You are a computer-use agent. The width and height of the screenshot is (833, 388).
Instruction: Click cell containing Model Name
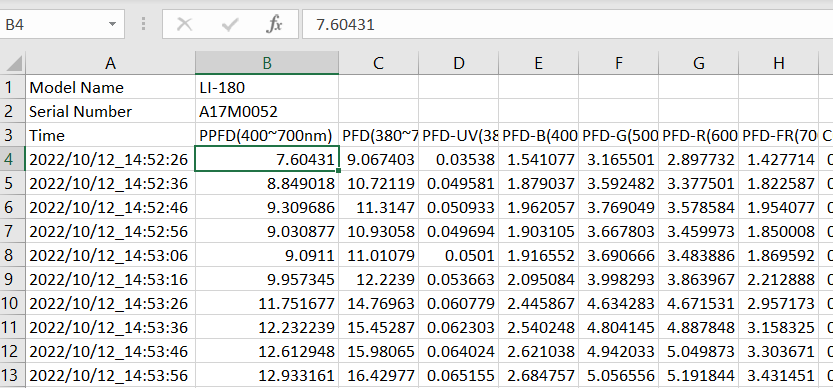tap(110, 87)
